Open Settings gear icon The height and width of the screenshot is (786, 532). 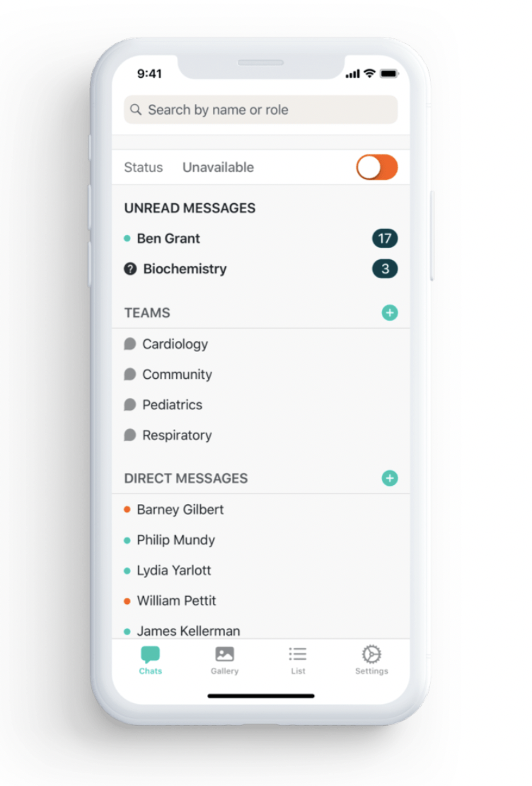(371, 654)
